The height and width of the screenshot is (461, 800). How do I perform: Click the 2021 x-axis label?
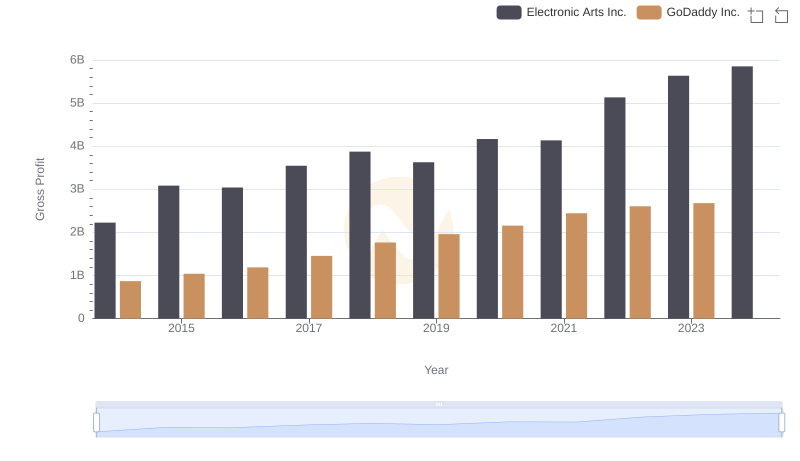coord(564,328)
